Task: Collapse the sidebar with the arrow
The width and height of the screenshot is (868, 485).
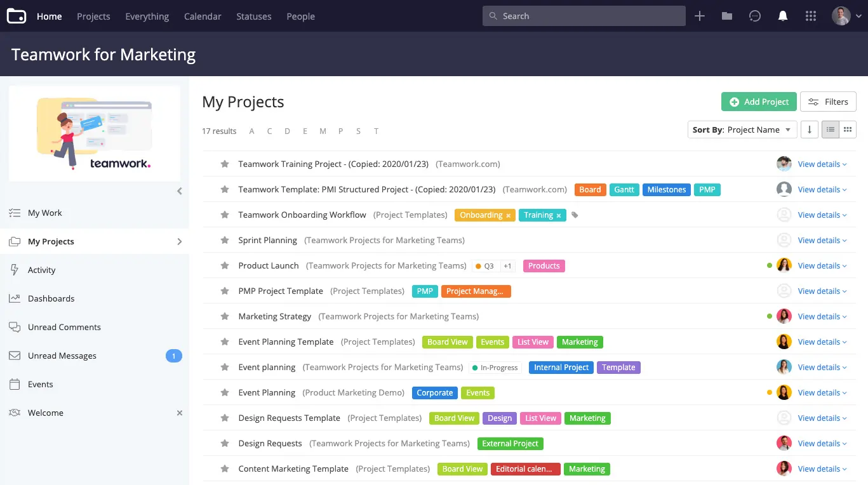Action: point(180,191)
